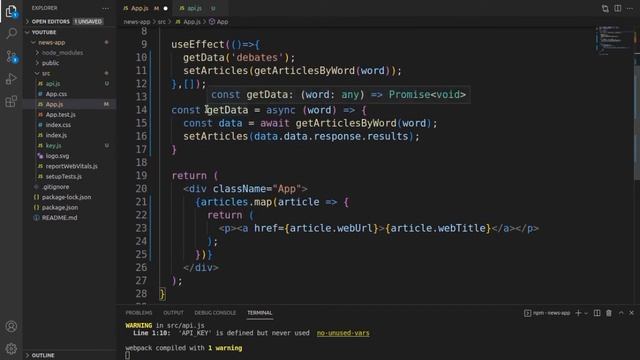This screenshot has height=360, width=640.
Task: Place cursor on getData in line 14
Action: (x=227, y=110)
